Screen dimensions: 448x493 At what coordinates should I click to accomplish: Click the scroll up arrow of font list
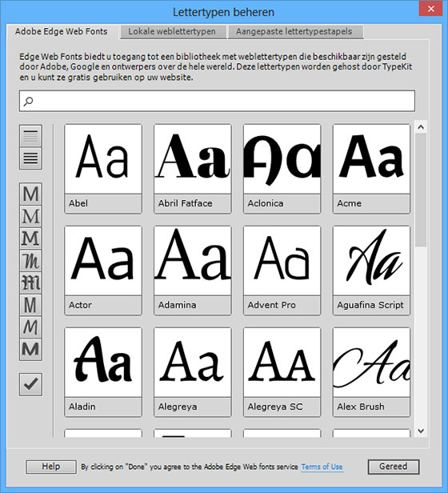[421, 127]
